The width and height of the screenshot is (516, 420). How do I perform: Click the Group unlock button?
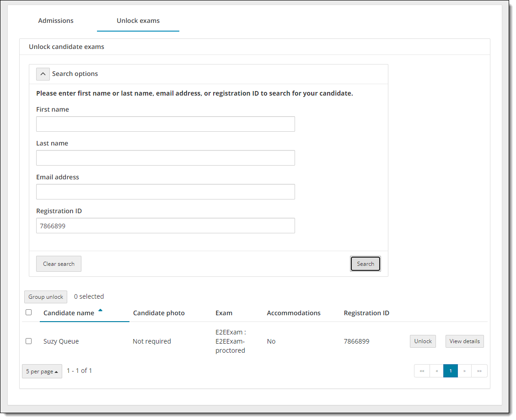point(46,297)
